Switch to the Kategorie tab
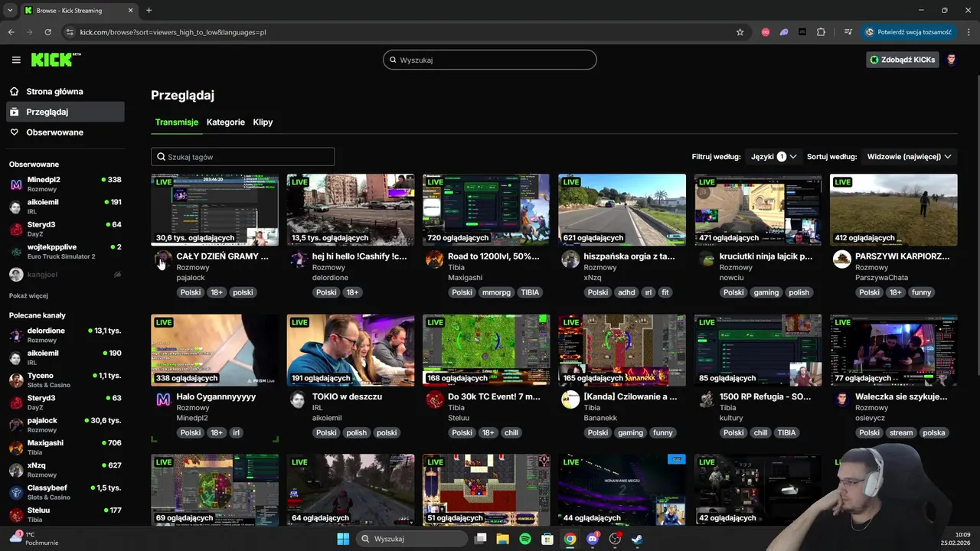The width and height of the screenshot is (980, 551). tap(226, 122)
